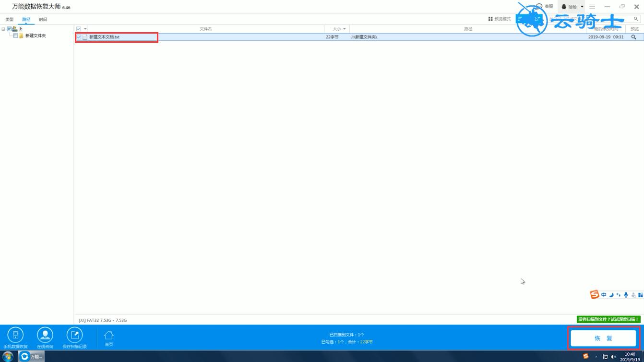Click Sogou microphone voice input icon

coord(626,295)
